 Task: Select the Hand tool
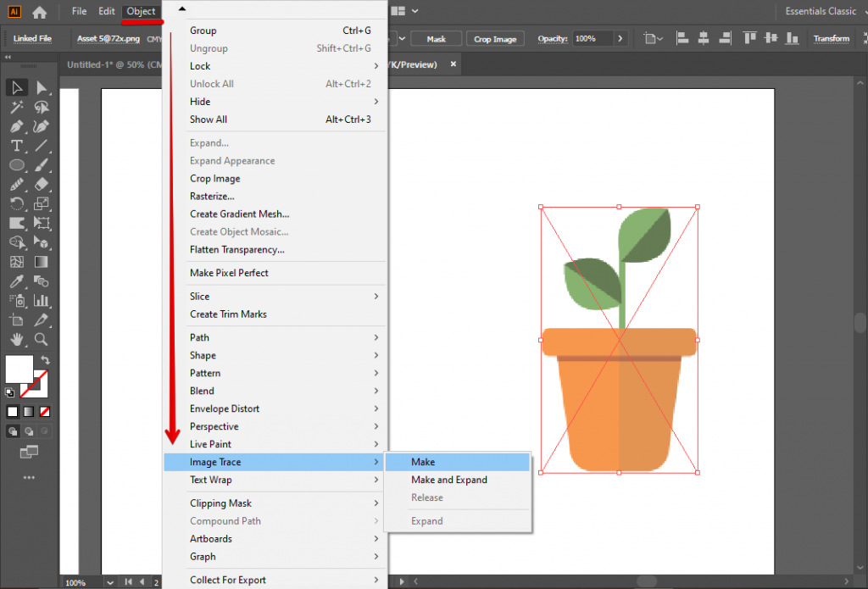[16, 338]
